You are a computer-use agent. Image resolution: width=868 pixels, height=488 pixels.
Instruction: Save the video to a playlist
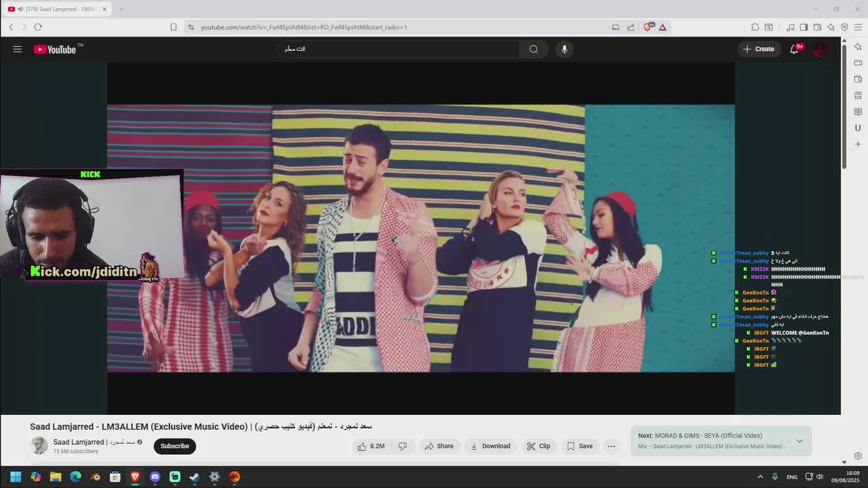click(x=580, y=446)
